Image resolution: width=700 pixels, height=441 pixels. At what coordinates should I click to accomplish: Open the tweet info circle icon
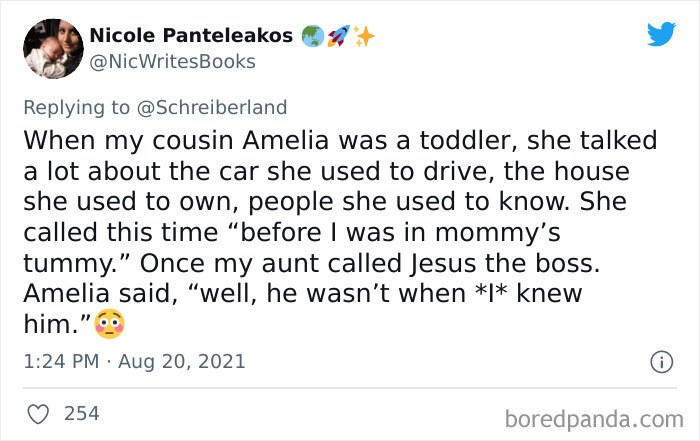coord(660,362)
